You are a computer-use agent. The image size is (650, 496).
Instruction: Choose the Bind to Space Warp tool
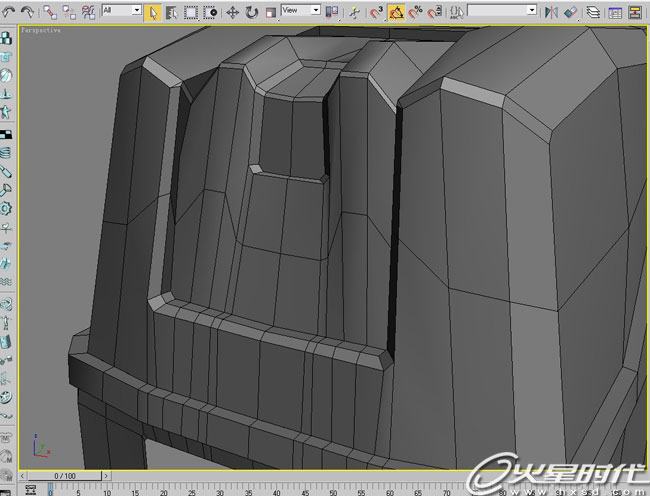88,12
